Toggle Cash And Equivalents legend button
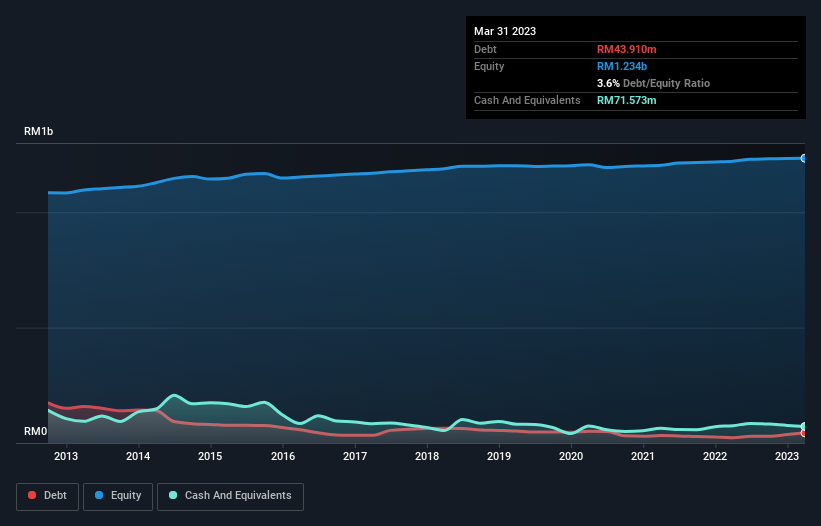 coord(230,496)
